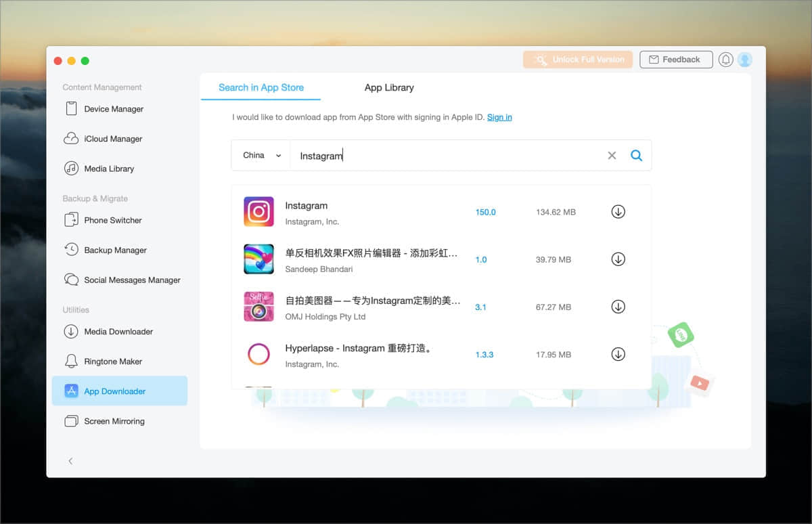Click the 134.62 MB size value
The height and width of the screenshot is (524, 812).
click(x=556, y=212)
